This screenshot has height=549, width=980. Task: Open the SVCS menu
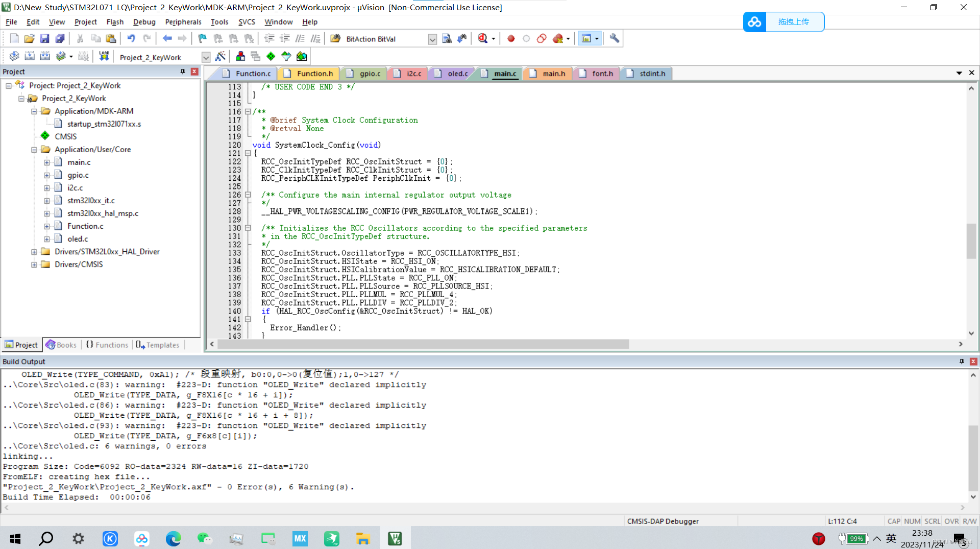point(247,22)
